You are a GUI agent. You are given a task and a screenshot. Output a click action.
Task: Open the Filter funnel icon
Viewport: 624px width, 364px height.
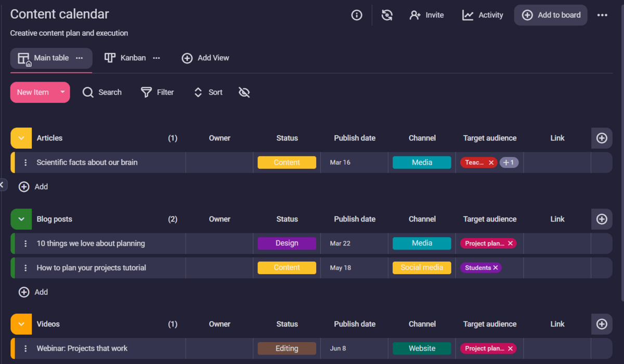point(147,93)
